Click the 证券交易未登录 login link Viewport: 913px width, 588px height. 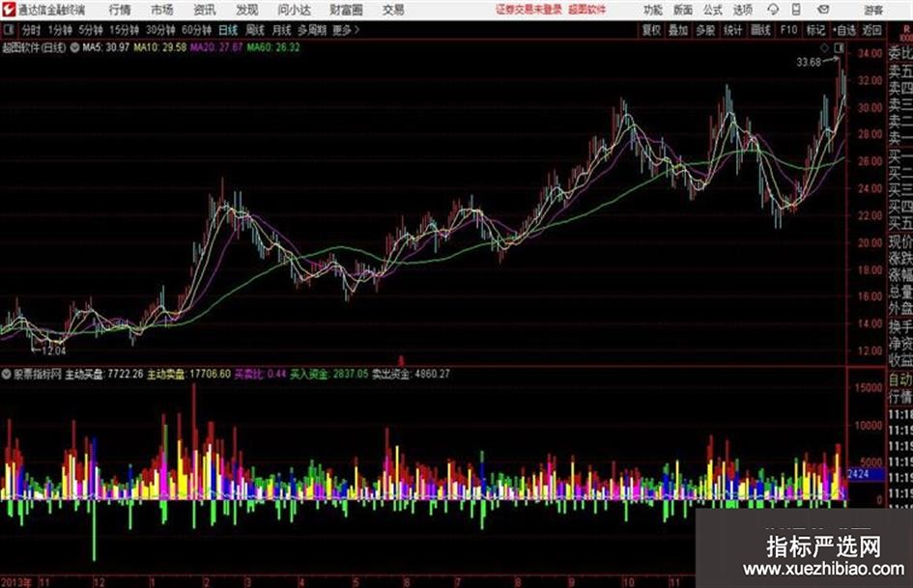click(528, 10)
